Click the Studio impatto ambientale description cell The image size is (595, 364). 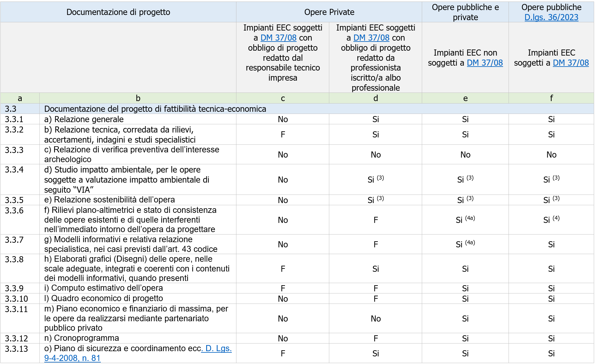coord(126,180)
